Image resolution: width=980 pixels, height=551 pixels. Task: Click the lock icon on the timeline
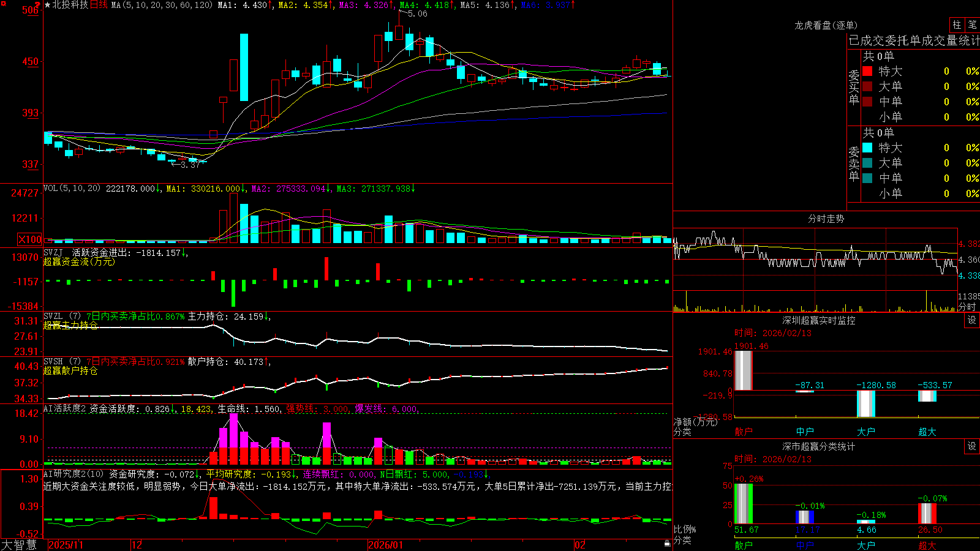[667, 544]
